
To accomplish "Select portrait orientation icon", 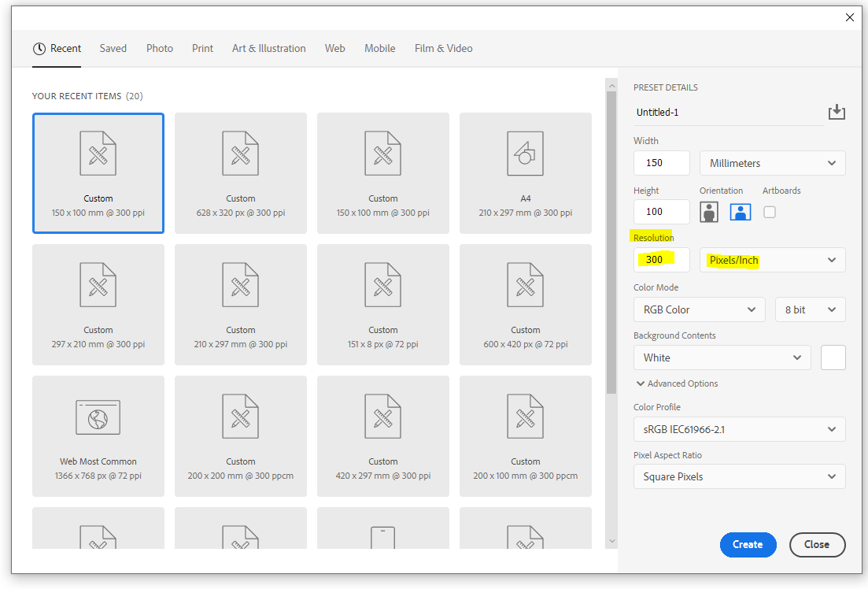I will [x=710, y=212].
